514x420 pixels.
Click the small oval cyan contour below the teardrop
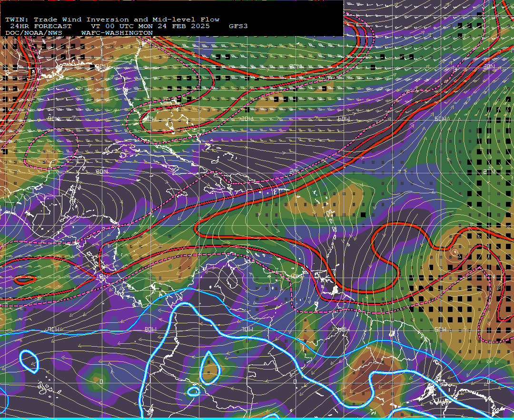tap(194, 391)
